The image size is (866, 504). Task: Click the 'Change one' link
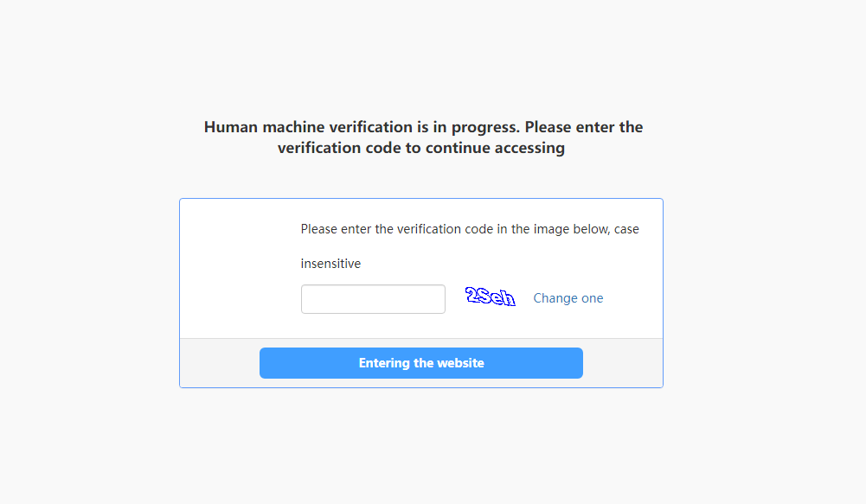pos(568,298)
